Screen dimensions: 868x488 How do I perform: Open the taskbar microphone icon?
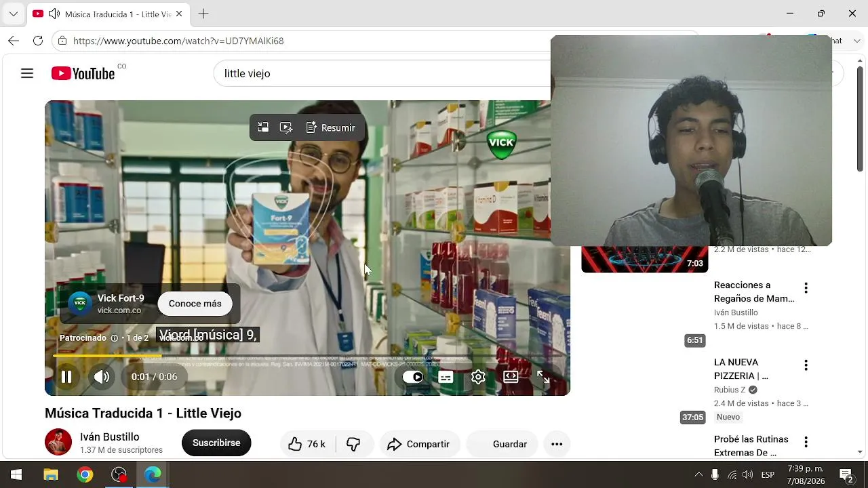coord(715,474)
